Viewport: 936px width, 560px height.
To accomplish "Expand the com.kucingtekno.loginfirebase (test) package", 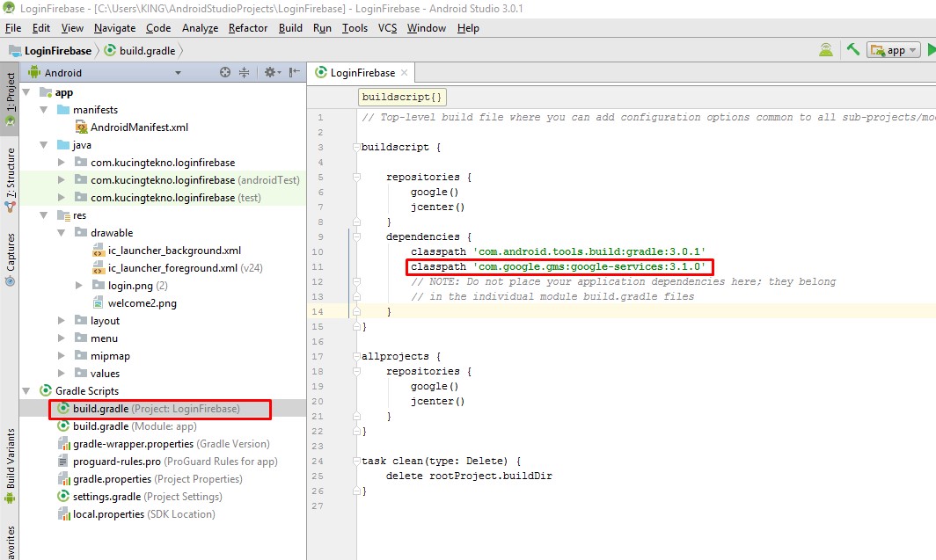I will (x=61, y=198).
